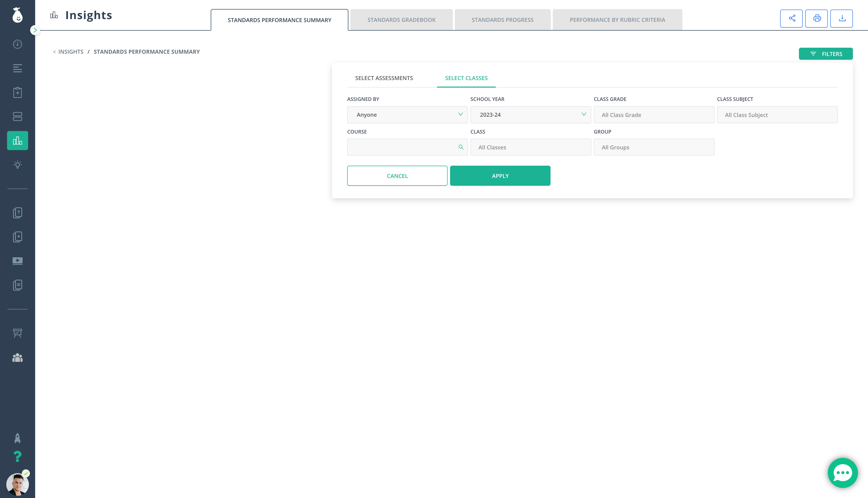Viewport: 868px width, 498px height.
Task: Open the text-lines list icon in sidebar
Action: click(x=17, y=68)
